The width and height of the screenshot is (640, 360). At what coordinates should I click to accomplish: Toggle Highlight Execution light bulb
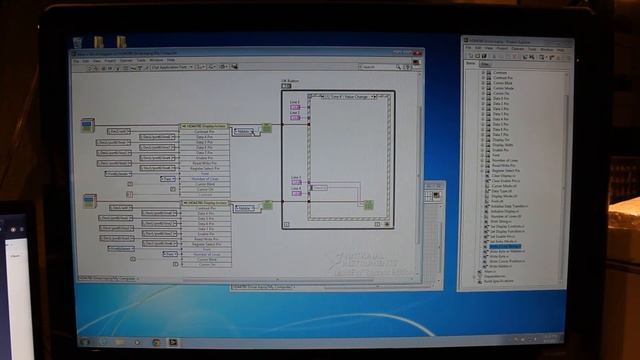pos(118,69)
